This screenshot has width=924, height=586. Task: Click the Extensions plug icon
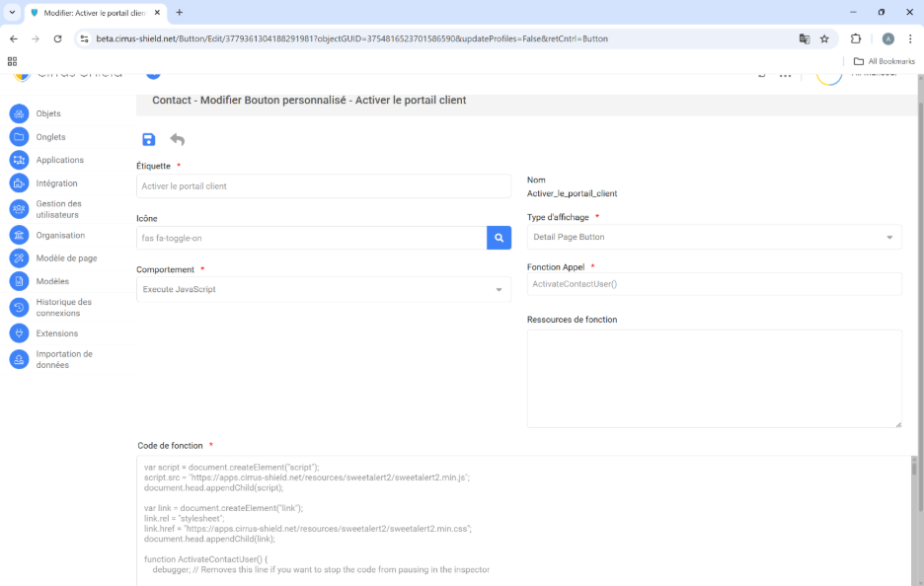coord(19,333)
